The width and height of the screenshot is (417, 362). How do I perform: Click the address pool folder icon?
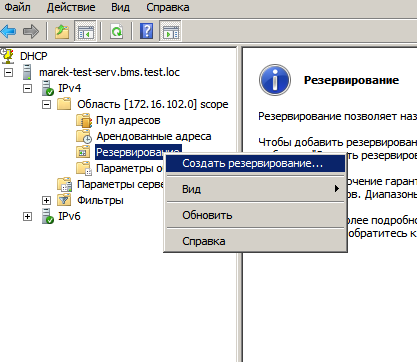[x=84, y=120]
